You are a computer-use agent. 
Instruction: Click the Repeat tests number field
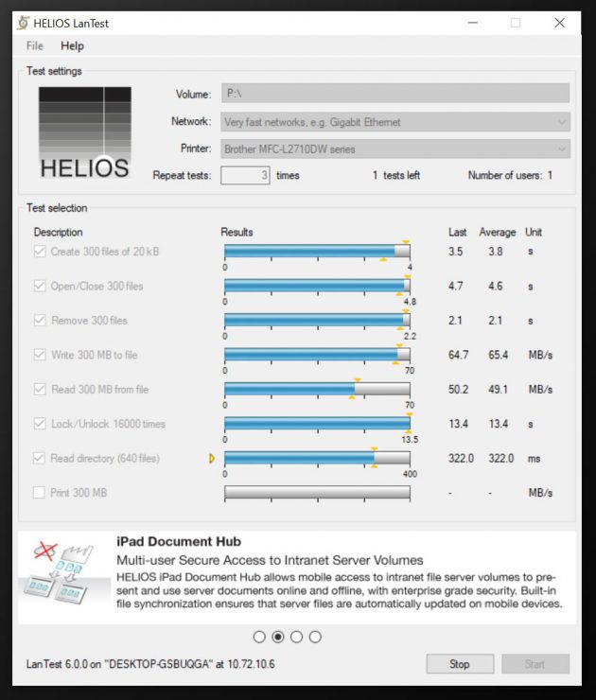pyautogui.click(x=245, y=175)
